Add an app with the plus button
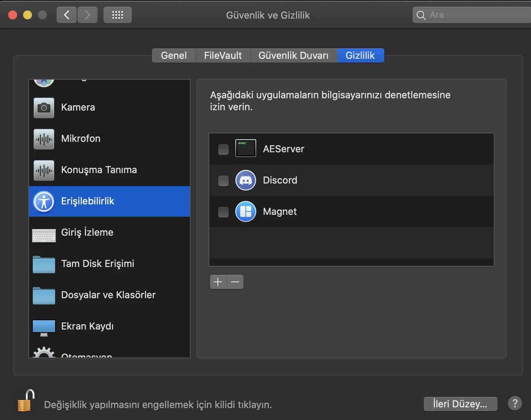The width and height of the screenshot is (531, 420). pos(218,282)
